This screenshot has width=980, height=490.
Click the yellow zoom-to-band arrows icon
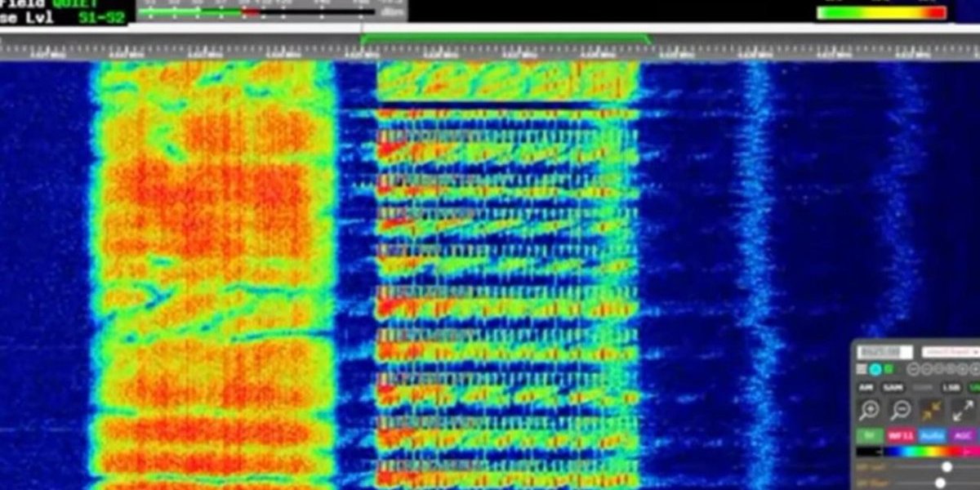pos(931,410)
